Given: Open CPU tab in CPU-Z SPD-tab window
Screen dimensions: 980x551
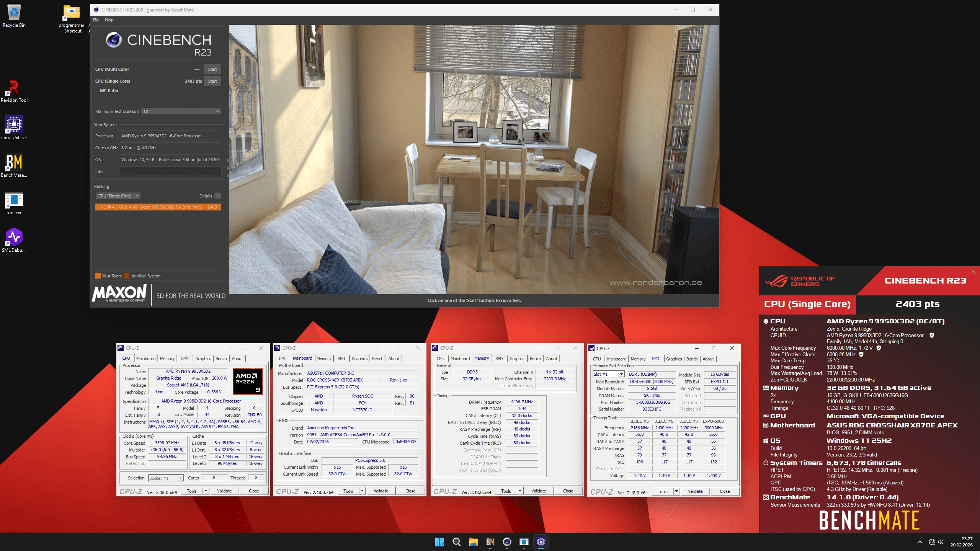Looking at the screenshot, I should coord(597,359).
